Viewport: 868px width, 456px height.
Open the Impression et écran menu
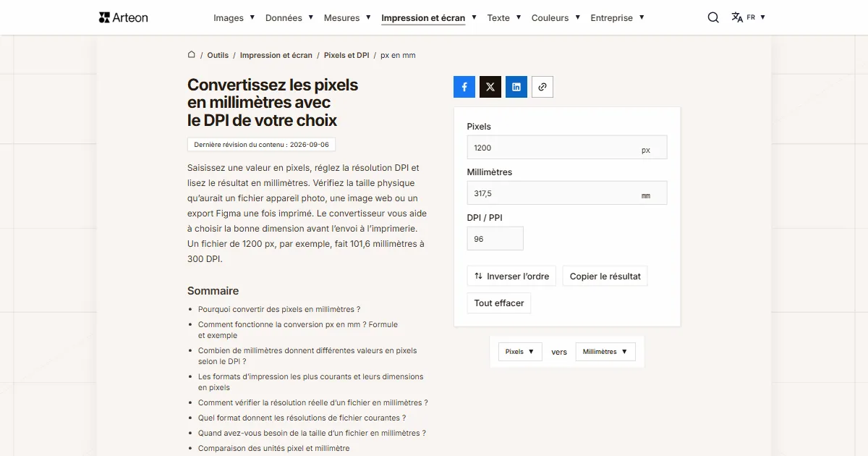[x=429, y=17]
